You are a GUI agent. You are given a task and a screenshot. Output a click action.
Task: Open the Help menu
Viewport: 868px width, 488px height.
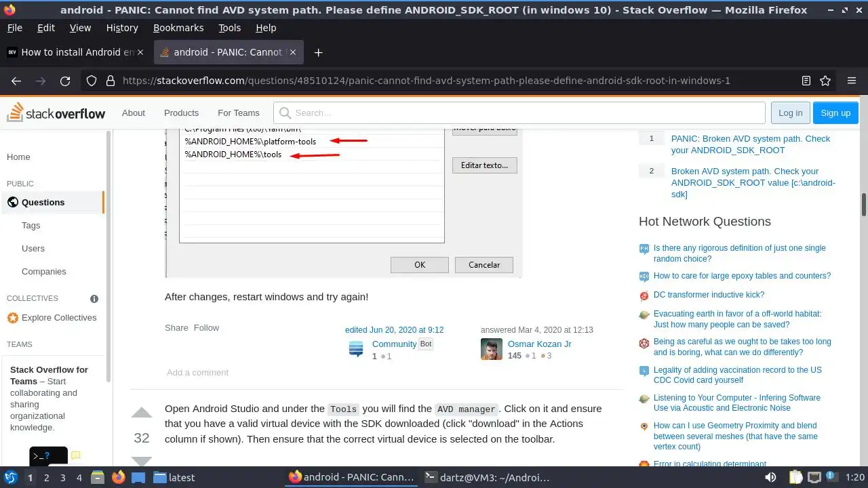point(266,28)
